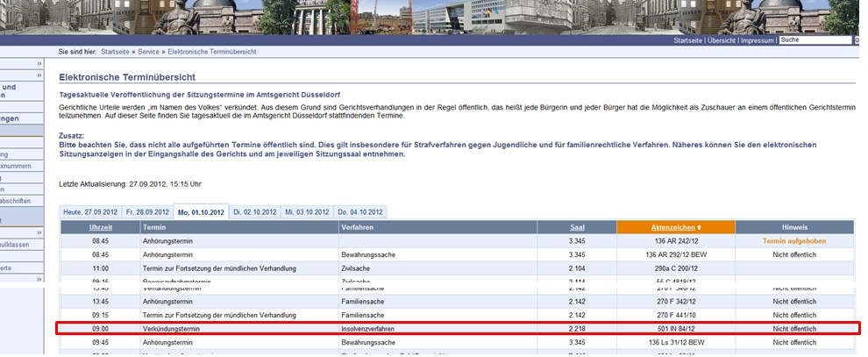Select the highlighted Verkündungstermin row
The image size is (868, 357).
(458, 328)
